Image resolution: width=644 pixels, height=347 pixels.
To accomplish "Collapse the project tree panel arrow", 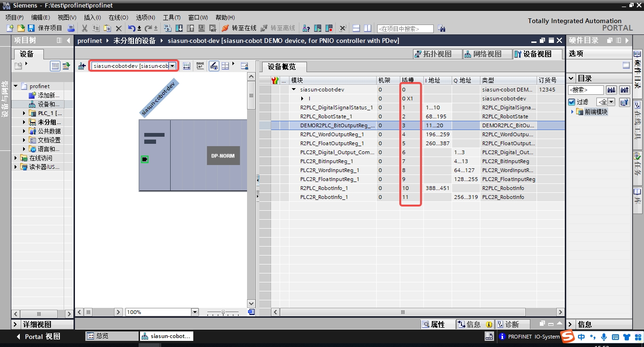I will click(69, 41).
